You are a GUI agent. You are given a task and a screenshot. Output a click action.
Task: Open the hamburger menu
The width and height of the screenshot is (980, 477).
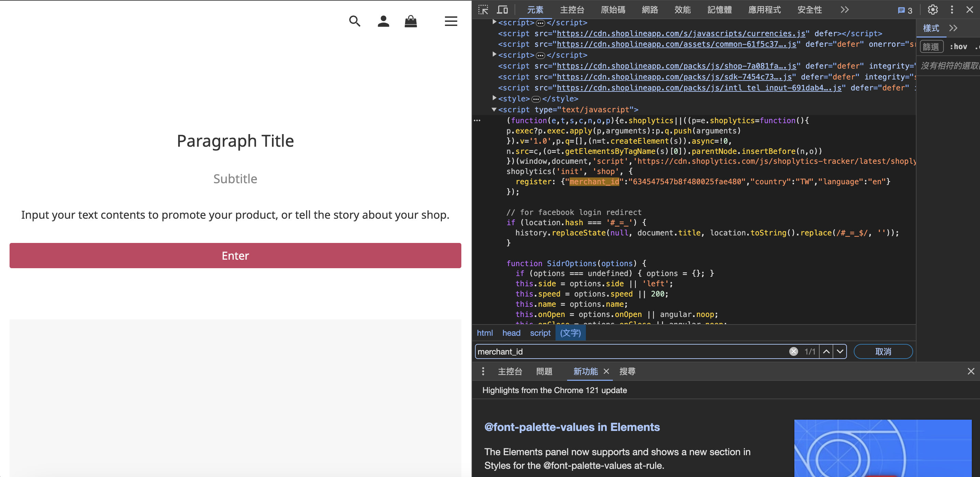[451, 21]
